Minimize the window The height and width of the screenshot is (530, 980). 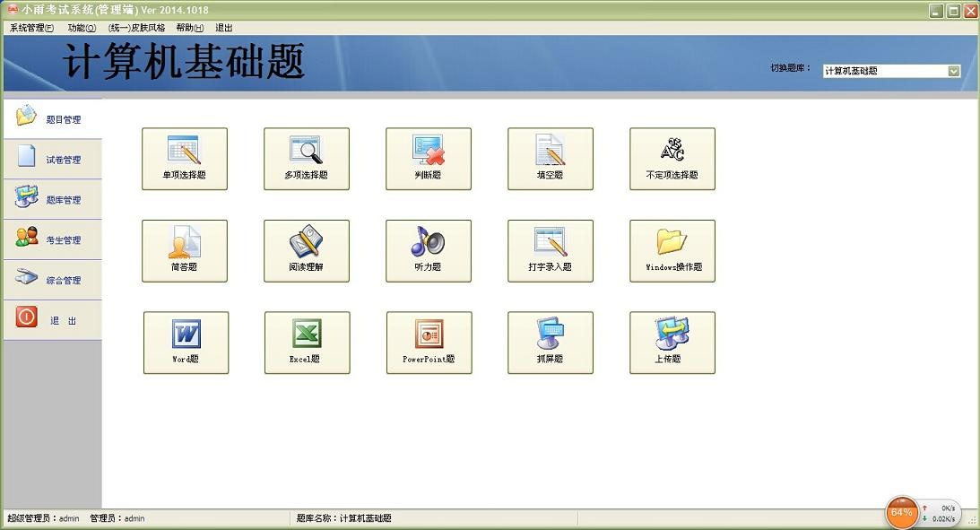point(936,11)
